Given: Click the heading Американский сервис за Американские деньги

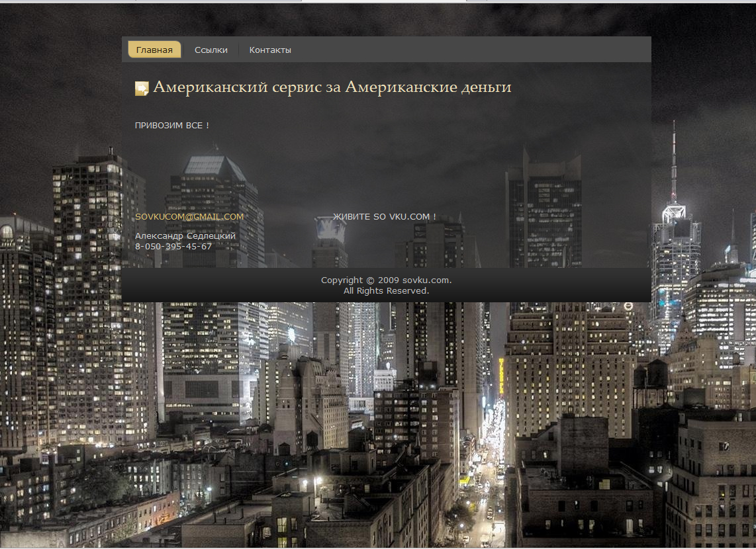Looking at the screenshot, I should pyautogui.click(x=332, y=86).
